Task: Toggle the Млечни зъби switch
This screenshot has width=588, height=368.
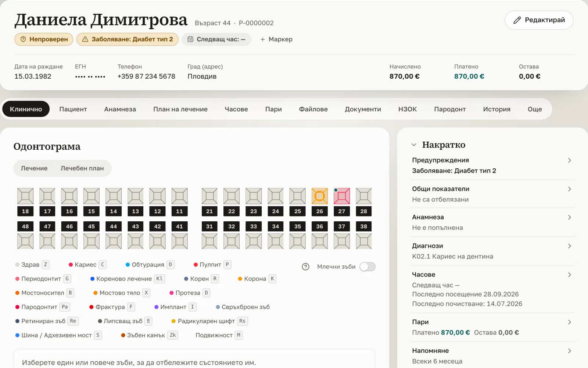Action: click(367, 267)
